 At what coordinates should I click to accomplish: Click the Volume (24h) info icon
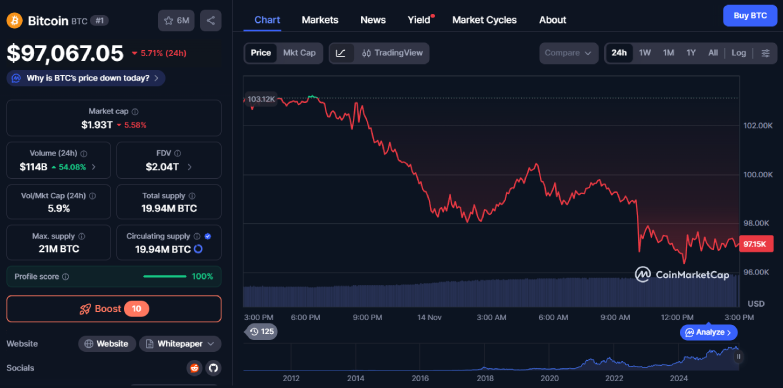84,154
